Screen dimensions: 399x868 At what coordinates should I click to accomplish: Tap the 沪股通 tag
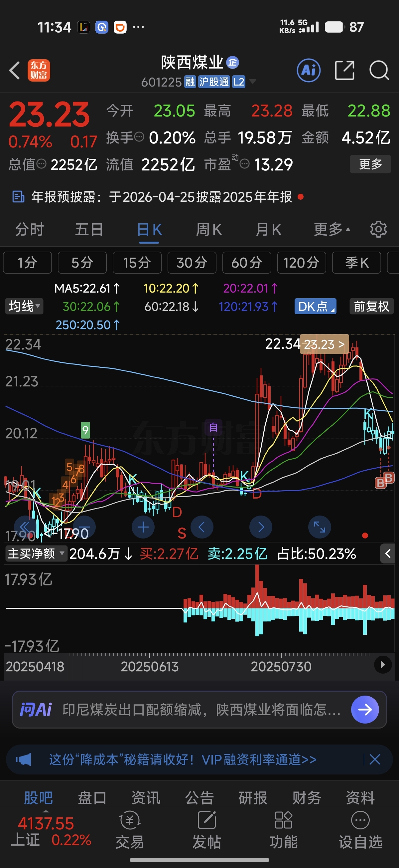point(214,82)
